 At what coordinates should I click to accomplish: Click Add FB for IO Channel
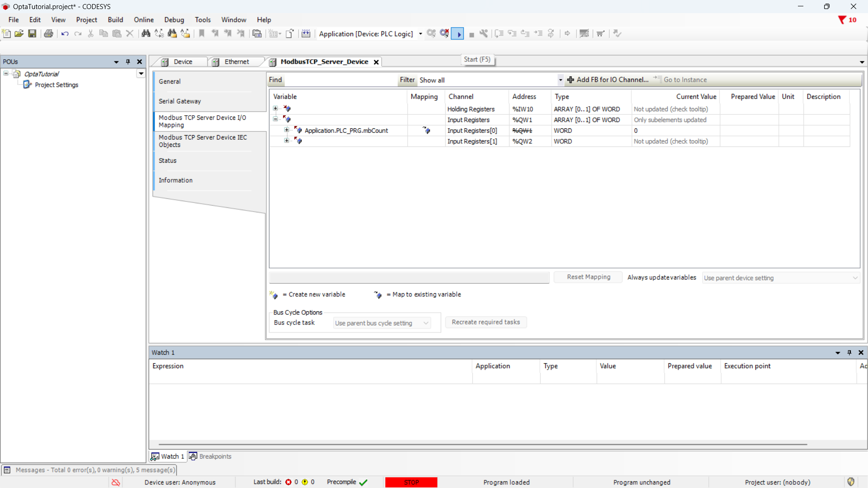click(x=608, y=80)
